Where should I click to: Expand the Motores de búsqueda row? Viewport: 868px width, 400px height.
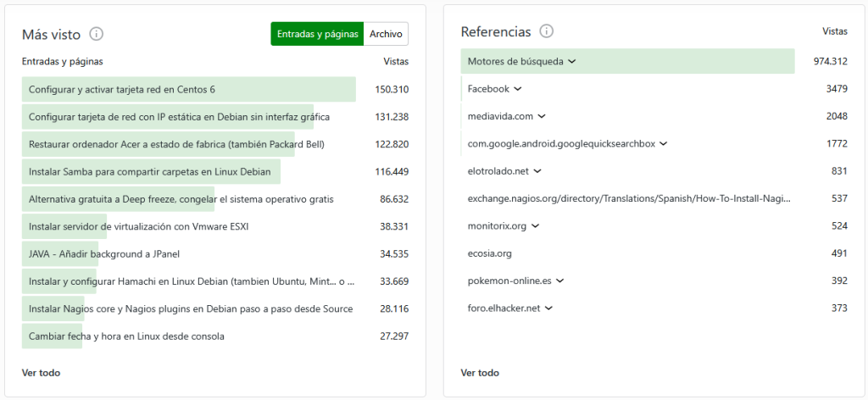point(572,61)
